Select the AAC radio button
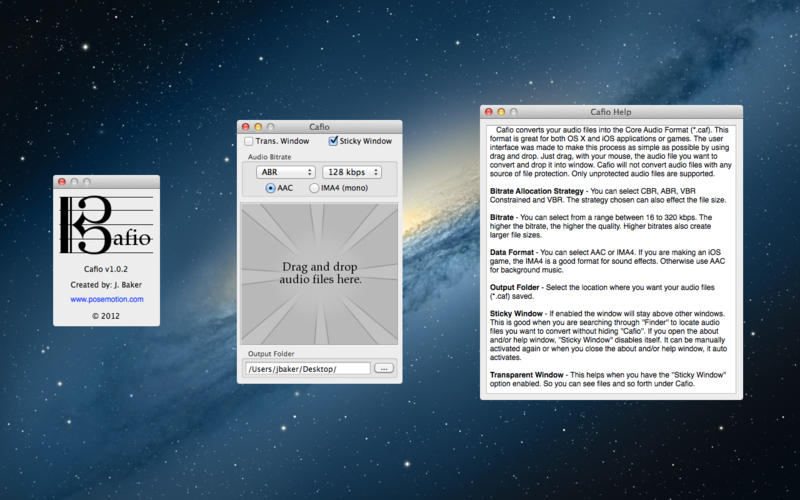This screenshot has width=800, height=500. pos(271,188)
